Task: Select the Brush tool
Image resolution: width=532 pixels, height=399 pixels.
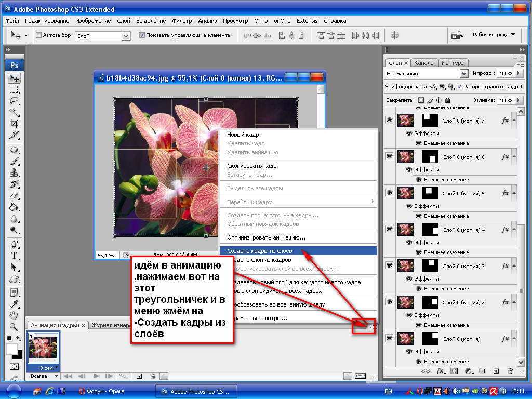Action: (14, 161)
